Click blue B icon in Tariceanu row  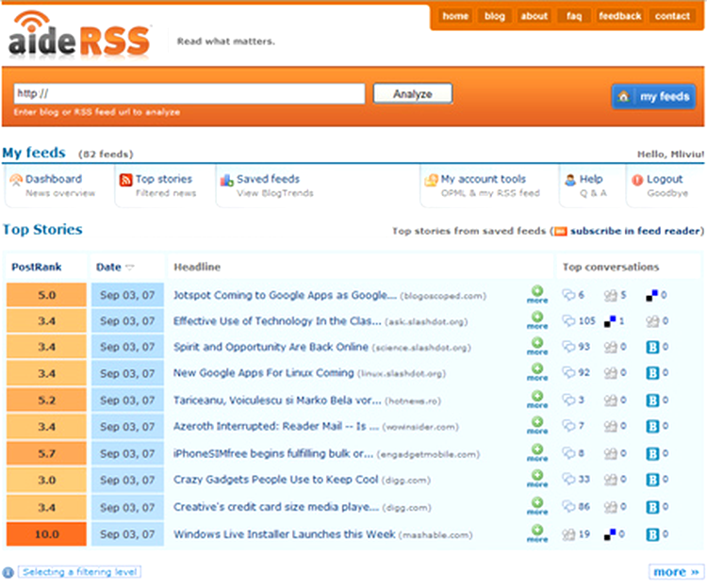(x=652, y=400)
